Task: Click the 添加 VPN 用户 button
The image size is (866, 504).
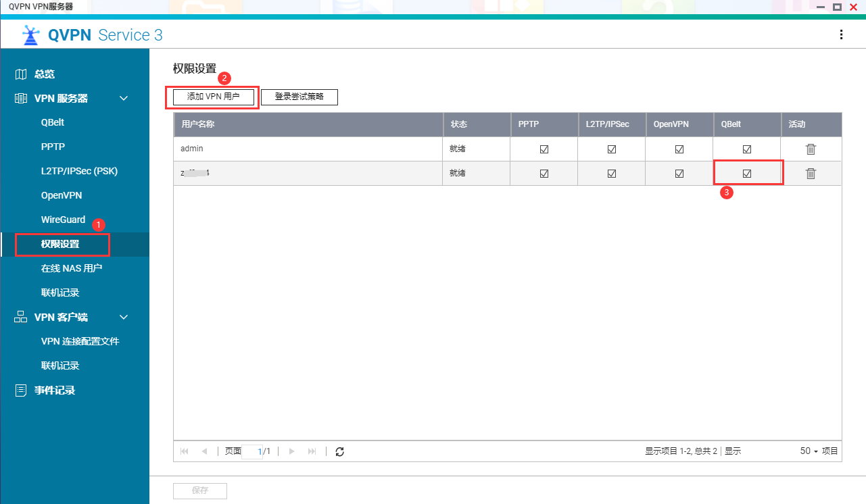Action: point(213,97)
